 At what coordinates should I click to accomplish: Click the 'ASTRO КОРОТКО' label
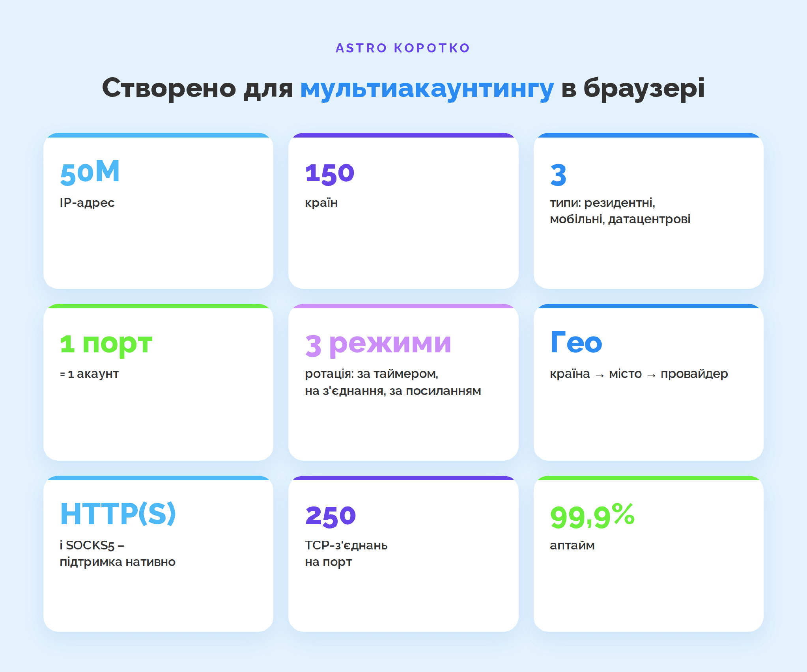coord(403,48)
